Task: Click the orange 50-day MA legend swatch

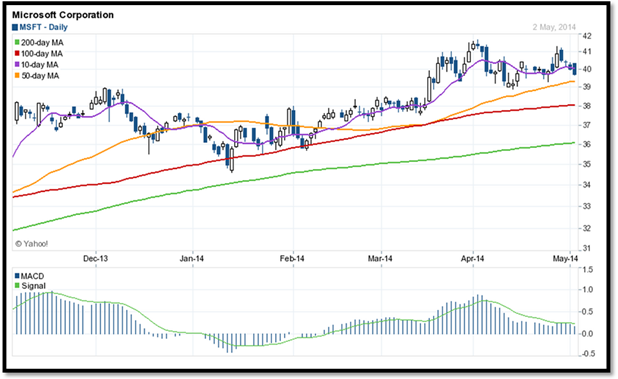Action: click(17, 75)
